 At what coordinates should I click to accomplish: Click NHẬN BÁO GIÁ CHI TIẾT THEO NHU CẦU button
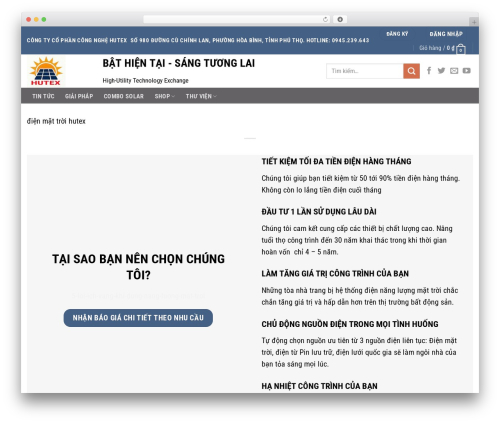pos(138,318)
